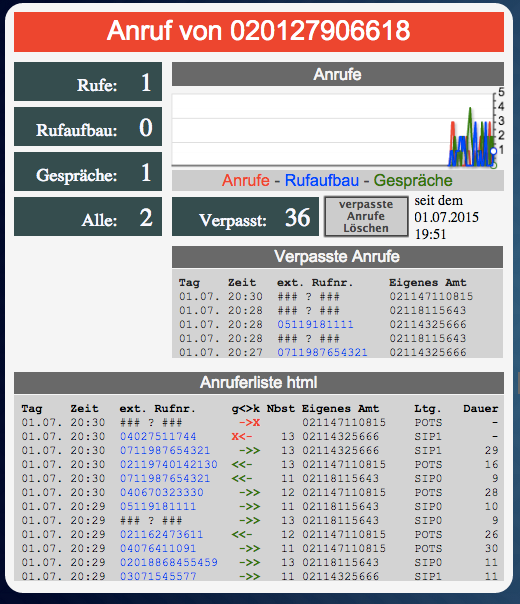Screen dimensions: 520x604
Task: Click the green '->>' arrow for 02018868455459
Action: (x=250, y=562)
